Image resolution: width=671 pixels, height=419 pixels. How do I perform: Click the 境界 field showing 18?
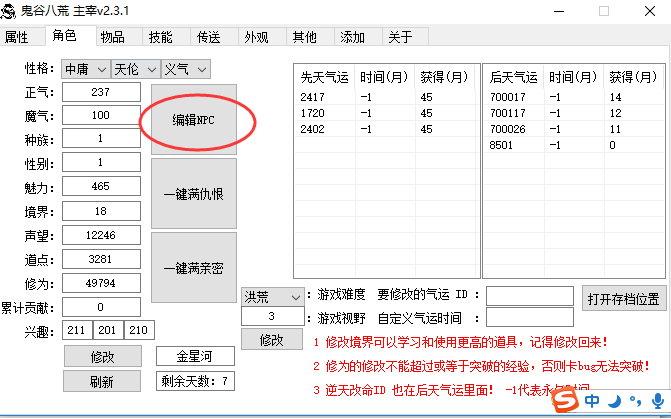tap(101, 211)
